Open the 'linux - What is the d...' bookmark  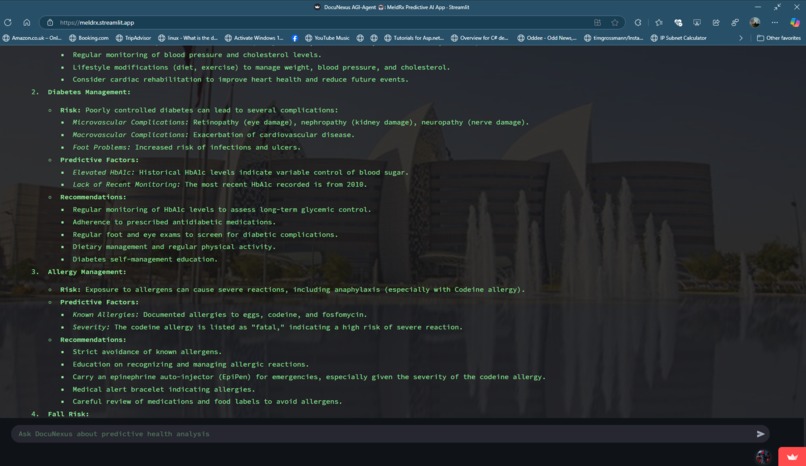(188, 38)
